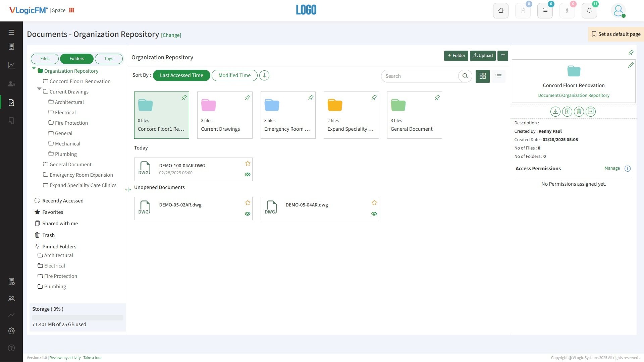
Task: Preview DEMO-05-04AR.dwg via eye icon
Action: pos(374,214)
